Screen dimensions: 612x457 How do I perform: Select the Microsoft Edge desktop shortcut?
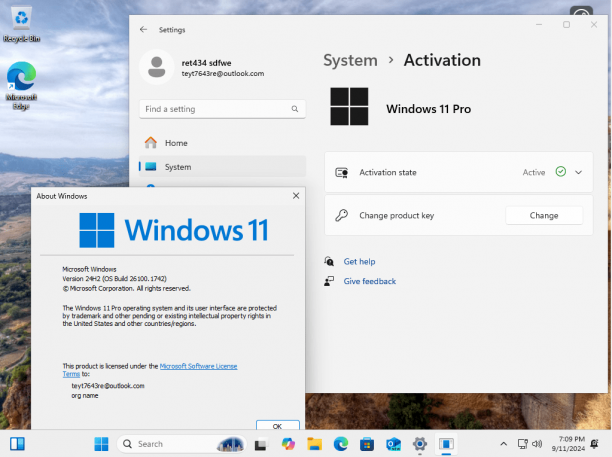21,86
